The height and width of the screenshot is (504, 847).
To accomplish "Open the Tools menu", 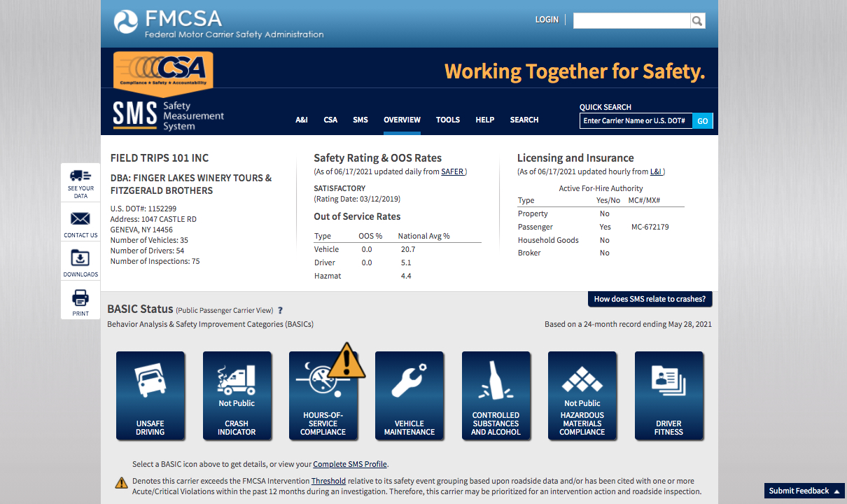I will coord(448,120).
